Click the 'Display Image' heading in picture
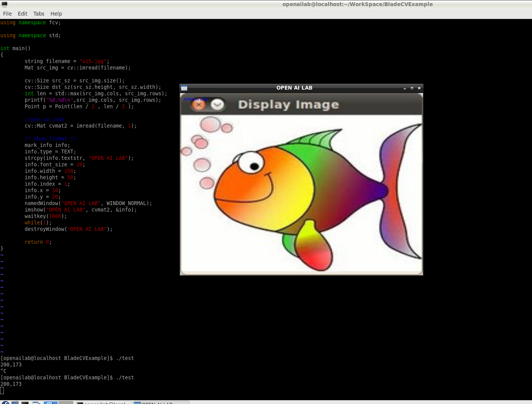Image resolution: width=532 pixels, height=404 pixels. 288,104
